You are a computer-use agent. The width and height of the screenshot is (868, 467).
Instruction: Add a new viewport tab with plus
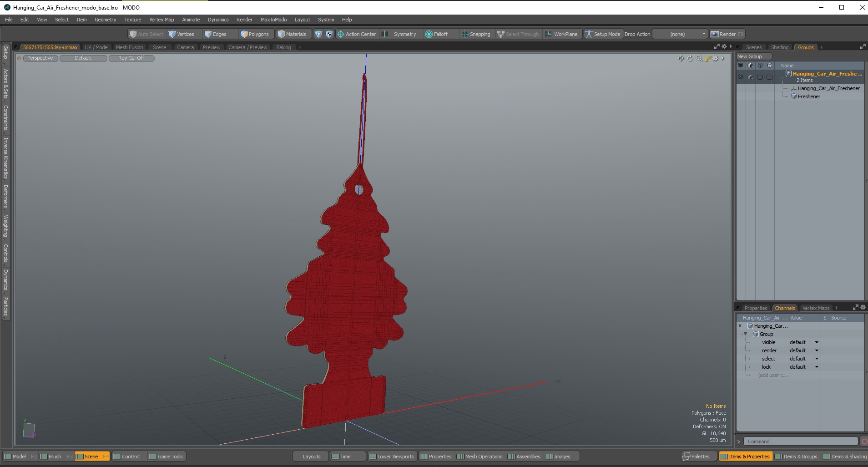click(300, 47)
